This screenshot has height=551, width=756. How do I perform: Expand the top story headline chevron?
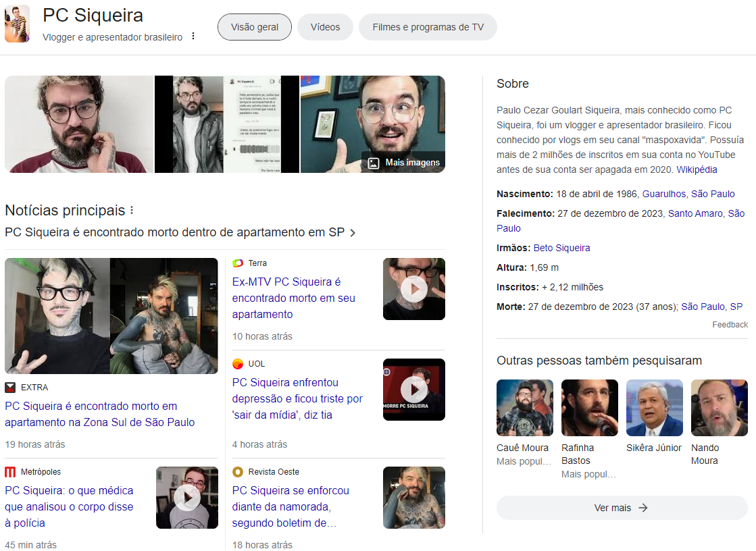coord(353,233)
